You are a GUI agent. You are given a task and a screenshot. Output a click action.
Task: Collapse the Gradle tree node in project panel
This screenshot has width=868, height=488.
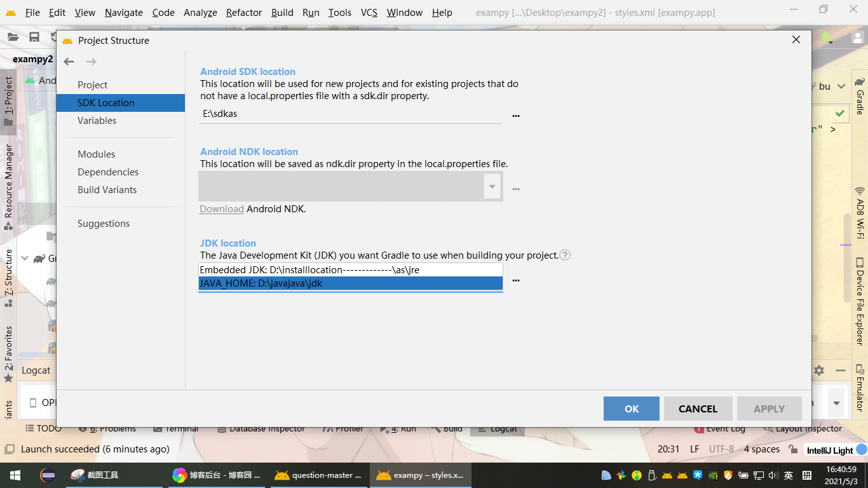[25, 259]
